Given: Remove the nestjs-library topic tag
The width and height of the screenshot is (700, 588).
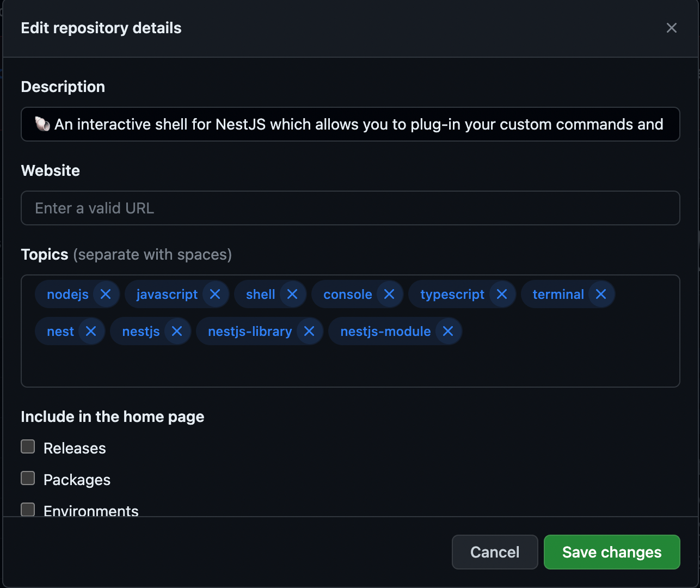Looking at the screenshot, I should 309,331.
